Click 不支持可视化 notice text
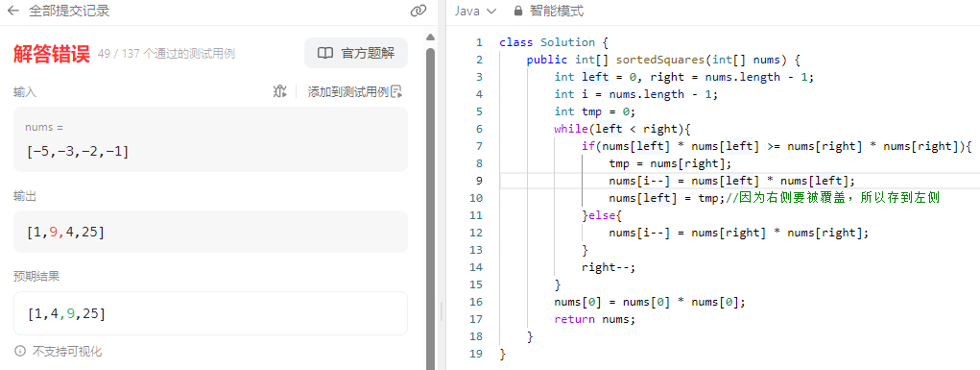 click(67, 351)
